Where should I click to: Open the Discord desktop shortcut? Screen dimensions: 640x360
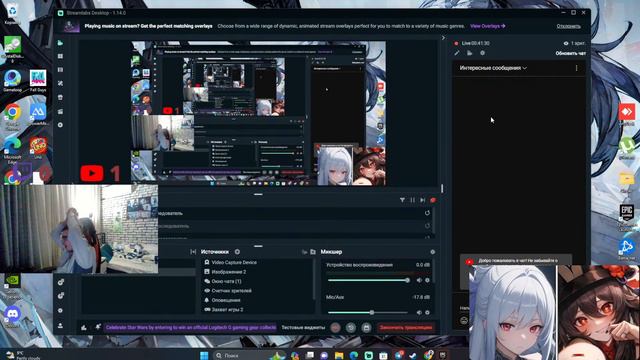tap(12, 317)
